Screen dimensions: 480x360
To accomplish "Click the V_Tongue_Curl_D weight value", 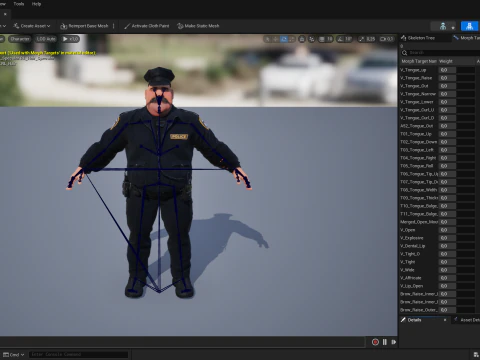I will click(448, 118).
